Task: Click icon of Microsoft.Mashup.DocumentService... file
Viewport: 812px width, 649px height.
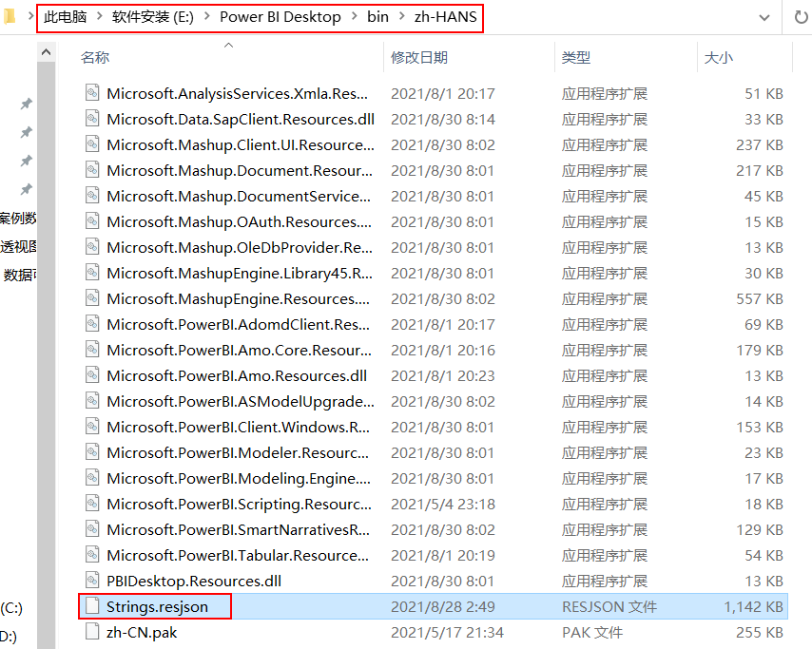Action: (92, 196)
